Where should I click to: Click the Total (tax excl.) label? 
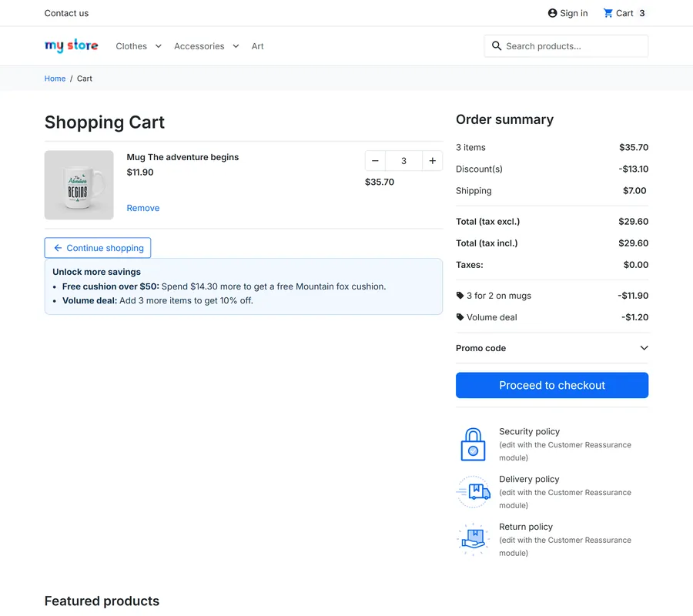tap(488, 222)
